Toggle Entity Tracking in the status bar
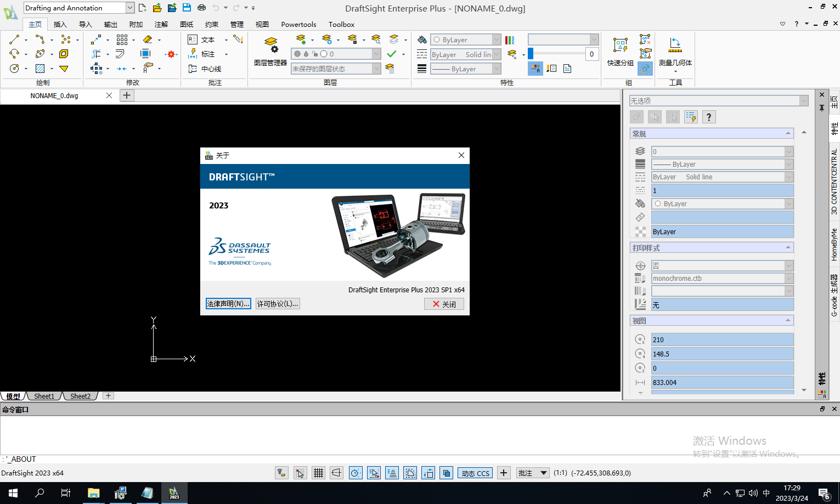The height and width of the screenshot is (504, 840). click(392, 473)
